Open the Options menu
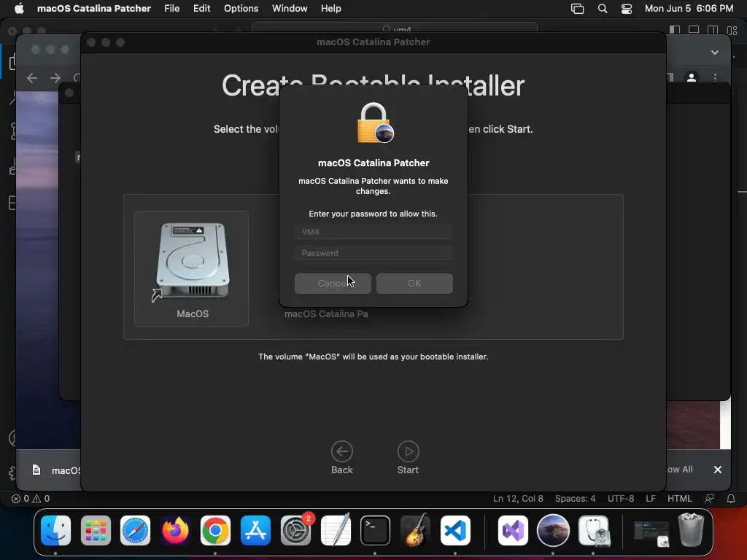Screen dimensions: 747x560 click(241, 9)
